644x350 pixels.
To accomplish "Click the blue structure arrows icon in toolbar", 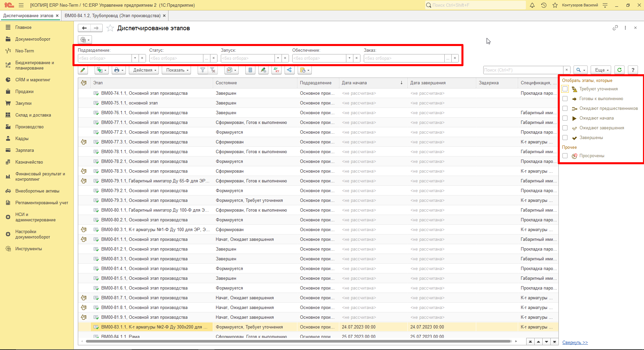I will (x=289, y=70).
